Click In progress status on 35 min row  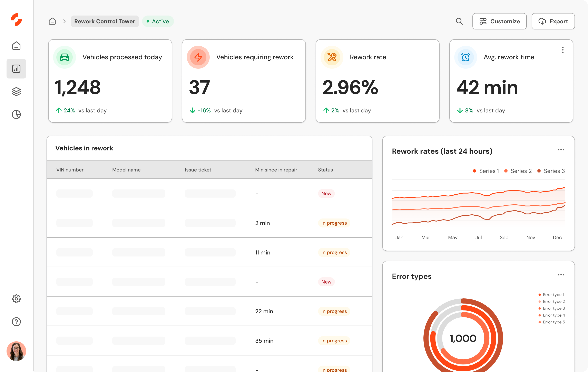tap(334, 341)
